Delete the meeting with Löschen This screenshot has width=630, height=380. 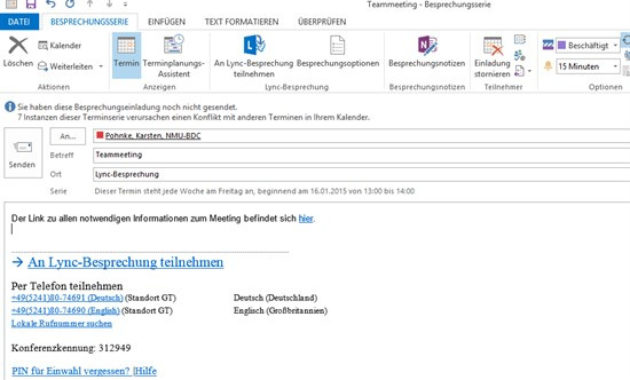pos(18,52)
